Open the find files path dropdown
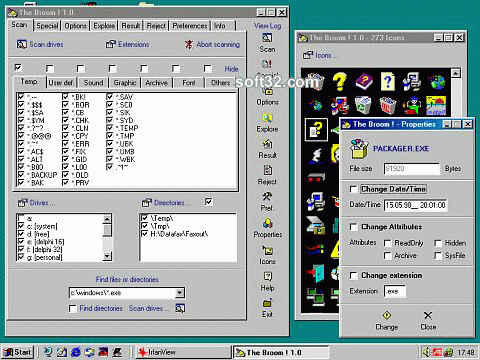480x360 pixels. [x=180, y=293]
